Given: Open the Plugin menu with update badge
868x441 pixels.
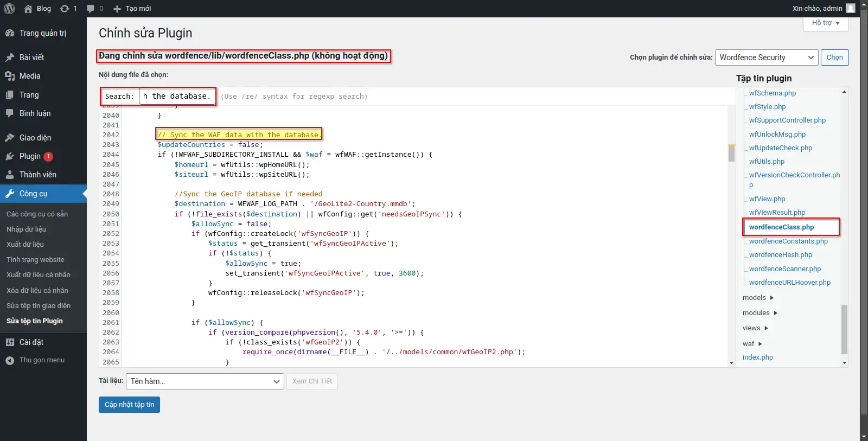Looking at the screenshot, I should click(x=30, y=156).
